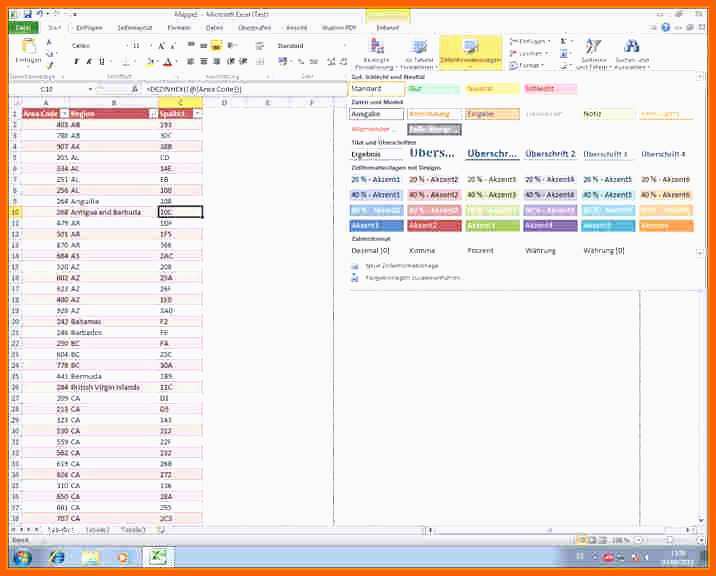Open the Excel taskbar icon
The width and height of the screenshot is (716, 576).
158,557
